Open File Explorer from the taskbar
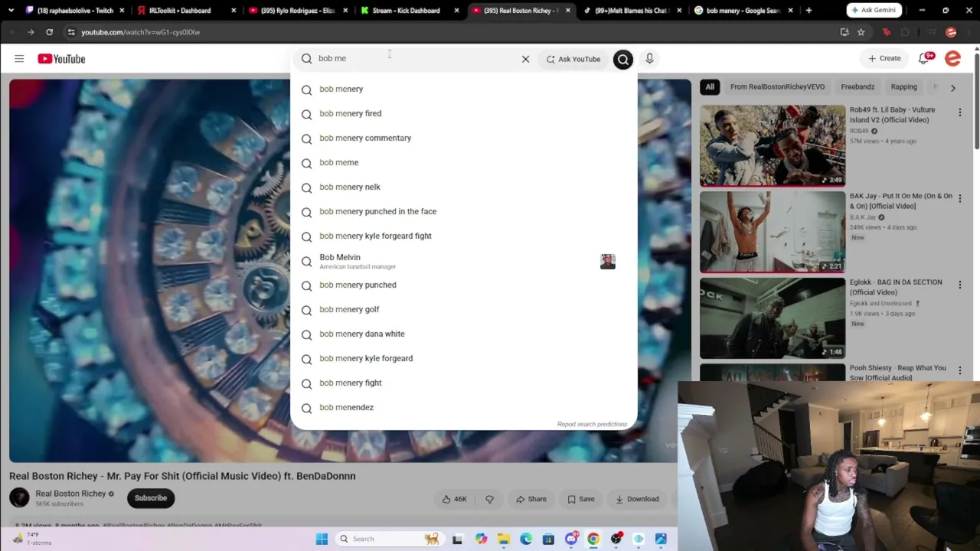This screenshot has height=551, width=980. click(503, 539)
